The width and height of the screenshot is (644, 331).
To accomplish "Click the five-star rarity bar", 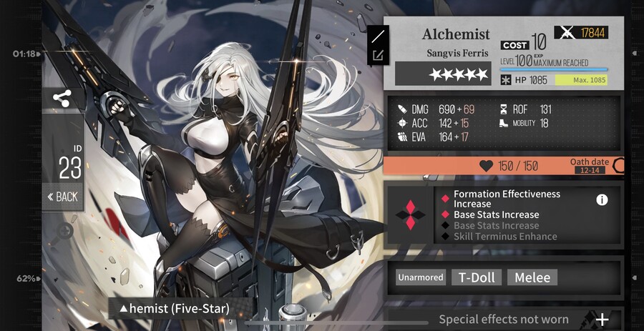I will (x=443, y=74).
